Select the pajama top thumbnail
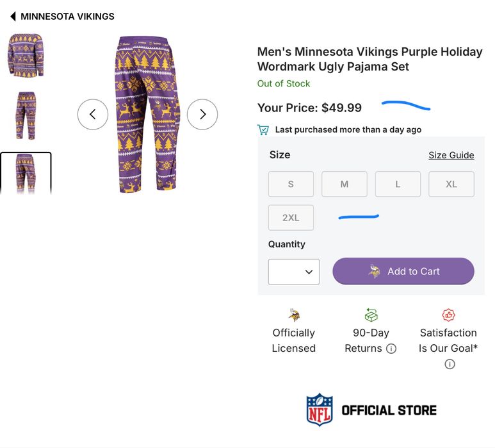The height and width of the screenshot is (448, 495). click(x=26, y=55)
